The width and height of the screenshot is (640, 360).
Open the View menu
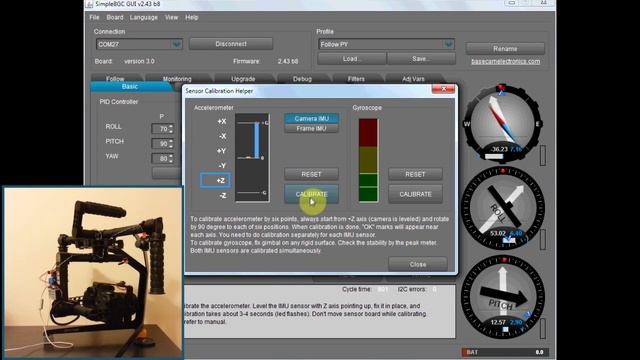tap(171, 18)
